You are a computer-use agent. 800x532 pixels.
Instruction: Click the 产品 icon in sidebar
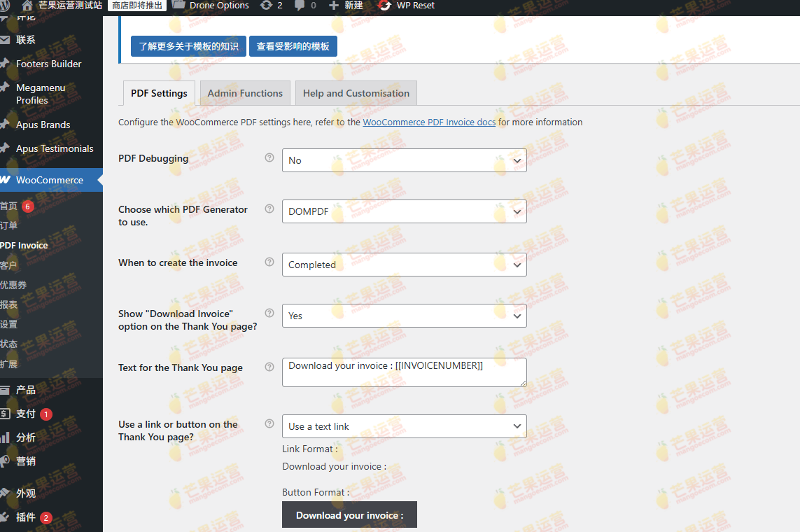5,390
